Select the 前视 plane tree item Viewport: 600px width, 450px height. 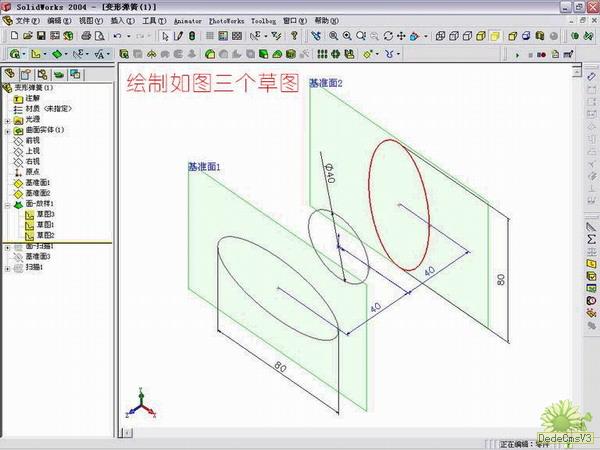(33, 141)
